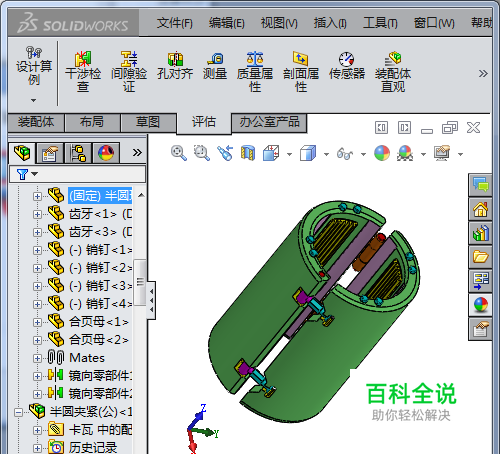This screenshot has width=500, height=454.
Task: Open the View Settings monitor icon
Action: 442,153
